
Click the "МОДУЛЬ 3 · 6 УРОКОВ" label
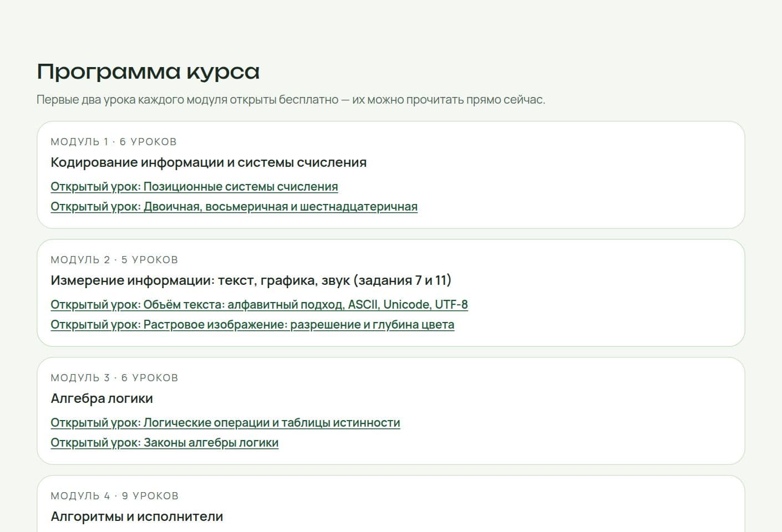click(114, 378)
